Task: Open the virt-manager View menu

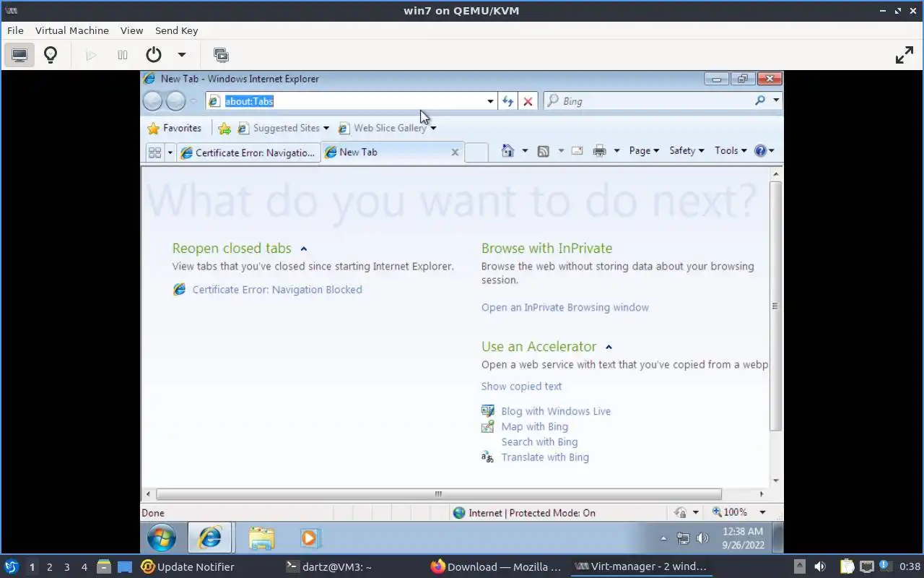Action: click(131, 30)
